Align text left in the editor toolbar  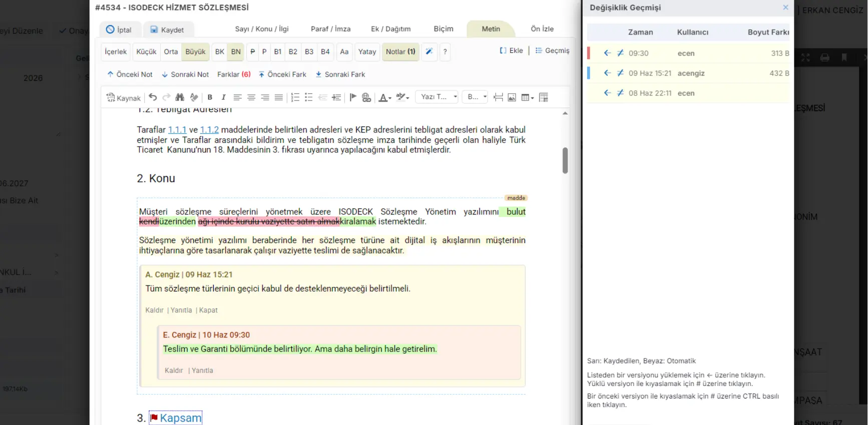pos(237,97)
